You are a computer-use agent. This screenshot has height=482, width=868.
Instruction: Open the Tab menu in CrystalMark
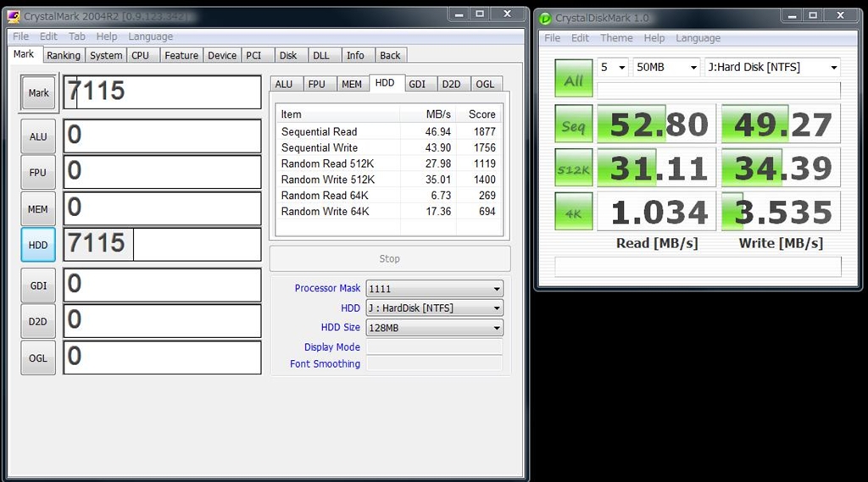pyautogui.click(x=77, y=36)
